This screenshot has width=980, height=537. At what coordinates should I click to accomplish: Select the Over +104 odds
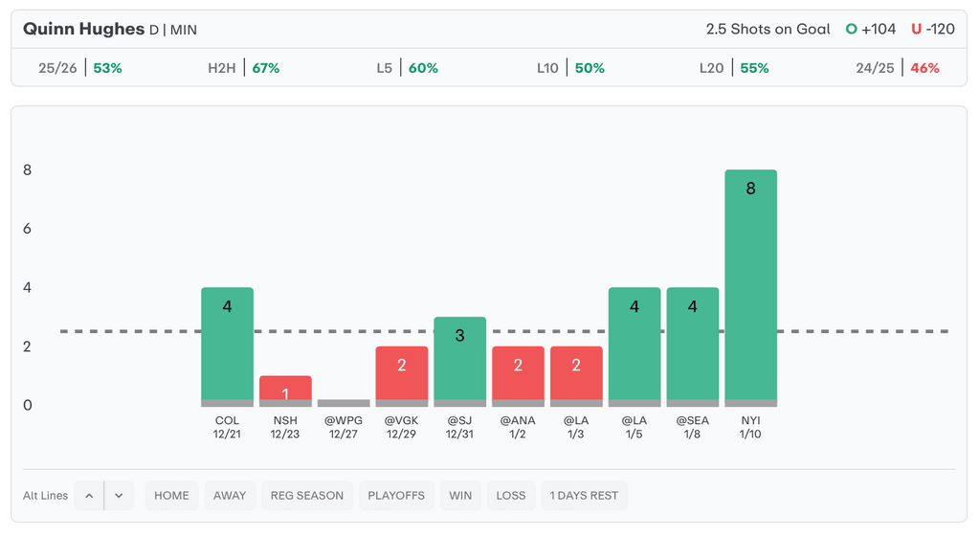(x=871, y=29)
